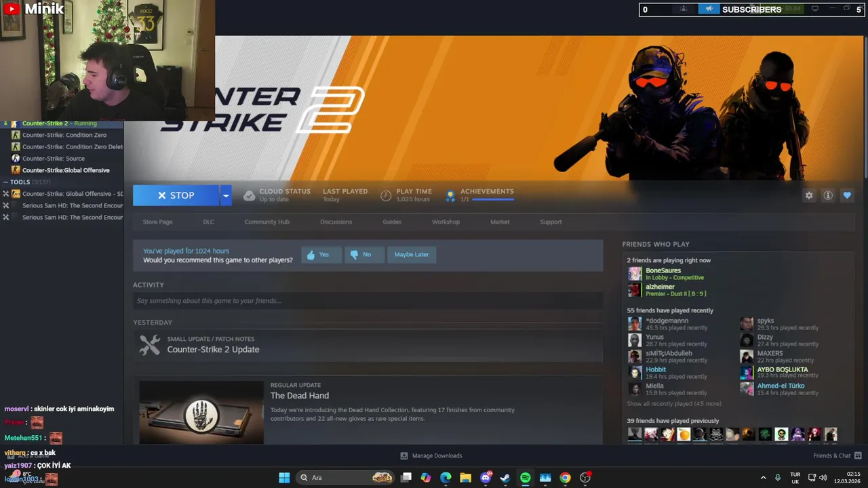
Task: Open Task View in taskbar
Action: point(406,478)
